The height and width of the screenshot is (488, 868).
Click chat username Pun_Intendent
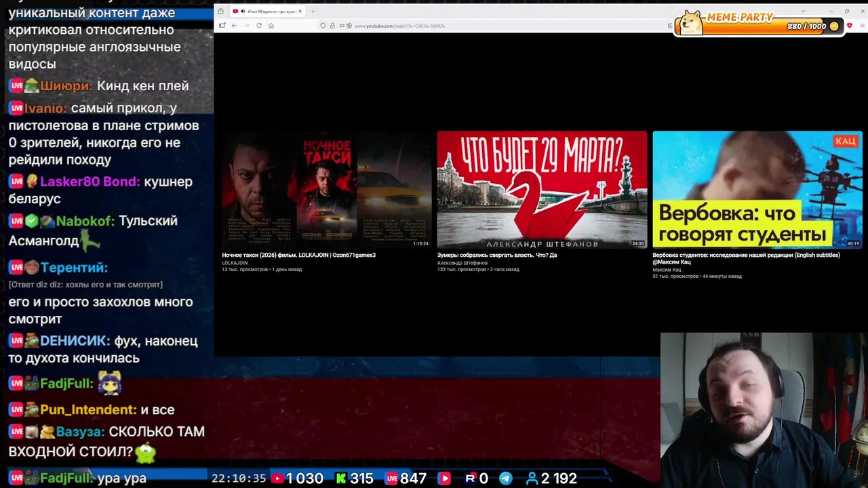(88, 410)
